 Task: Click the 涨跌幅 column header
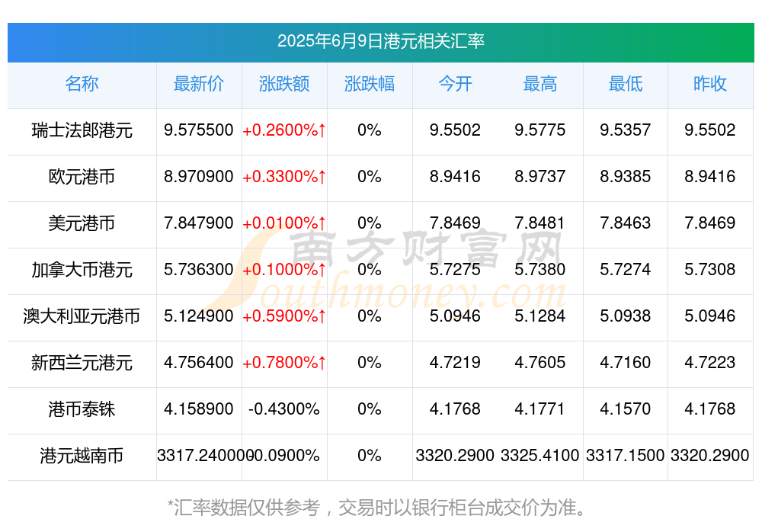(370, 84)
